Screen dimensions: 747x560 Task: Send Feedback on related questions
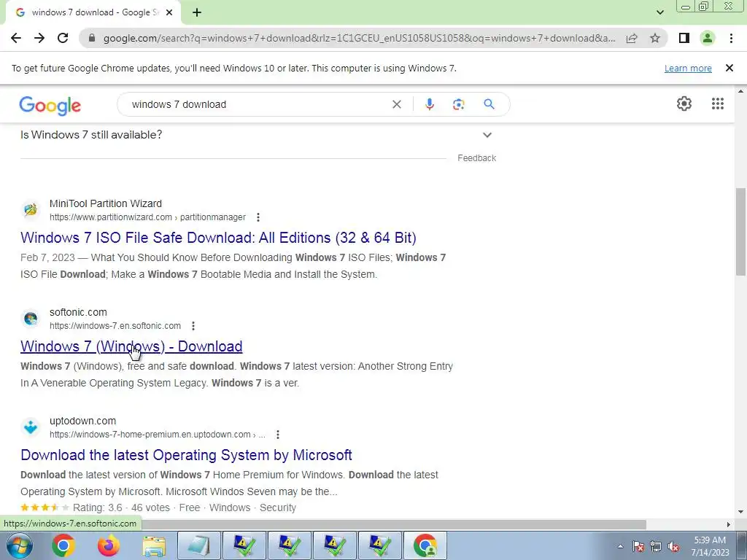coord(476,158)
